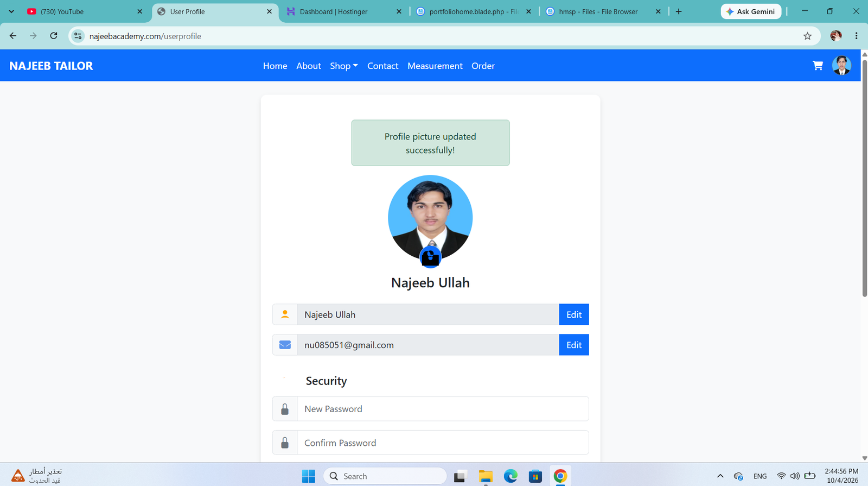This screenshot has height=486, width=868.
Task: Open Microsoft Store from taskbar
Action: [x=535, y=476]
